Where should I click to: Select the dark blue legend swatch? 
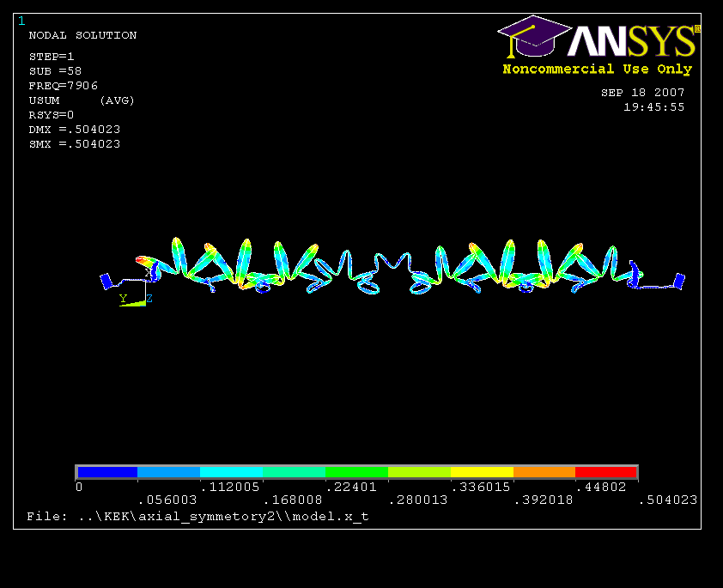(107, 472)
